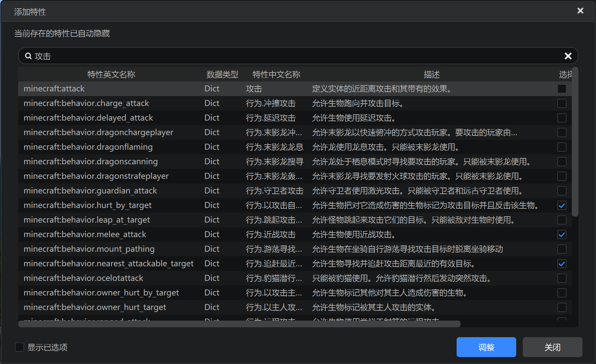Tick the behavior.guardian_attack checkbox
The height and width of the screenshot is (364, 596).
click(x=562, y=191)
